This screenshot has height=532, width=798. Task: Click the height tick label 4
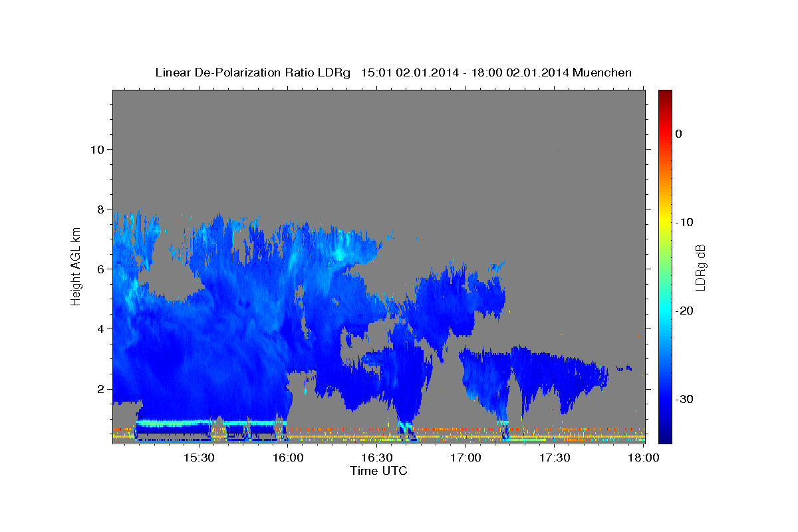tap(100, 329)
